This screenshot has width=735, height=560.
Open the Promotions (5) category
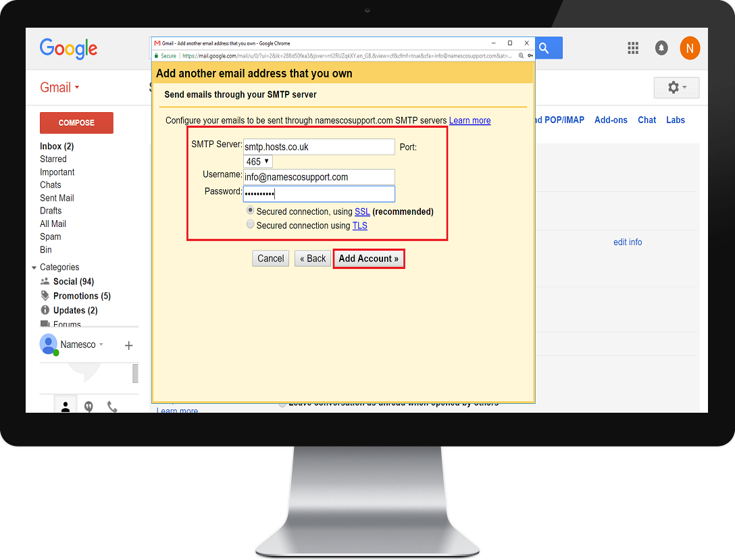82,296
